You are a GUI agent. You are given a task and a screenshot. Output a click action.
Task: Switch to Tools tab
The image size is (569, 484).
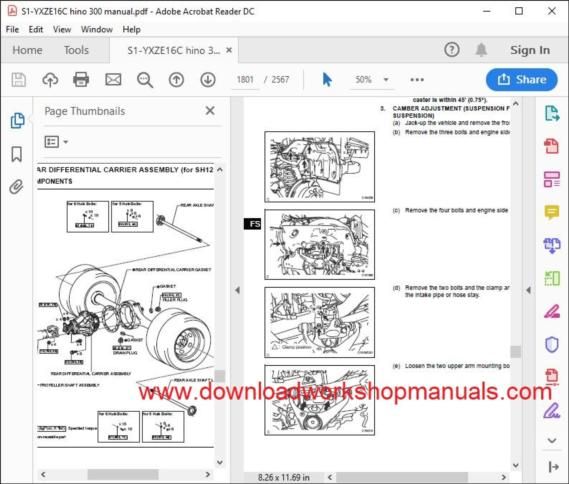pos(76,50)
